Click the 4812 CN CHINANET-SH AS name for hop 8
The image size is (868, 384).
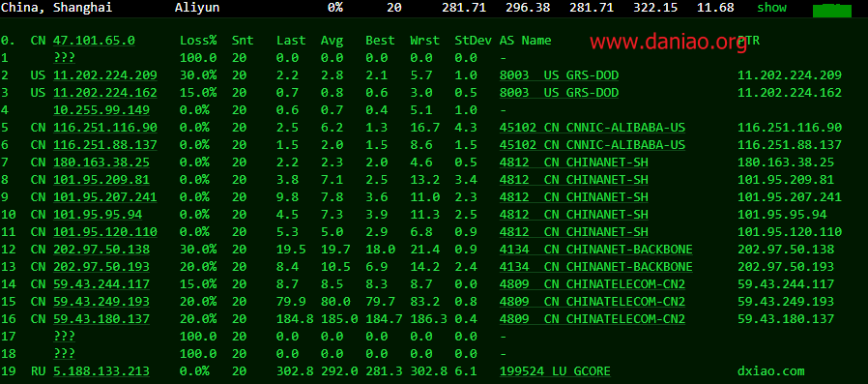point(573,180)
